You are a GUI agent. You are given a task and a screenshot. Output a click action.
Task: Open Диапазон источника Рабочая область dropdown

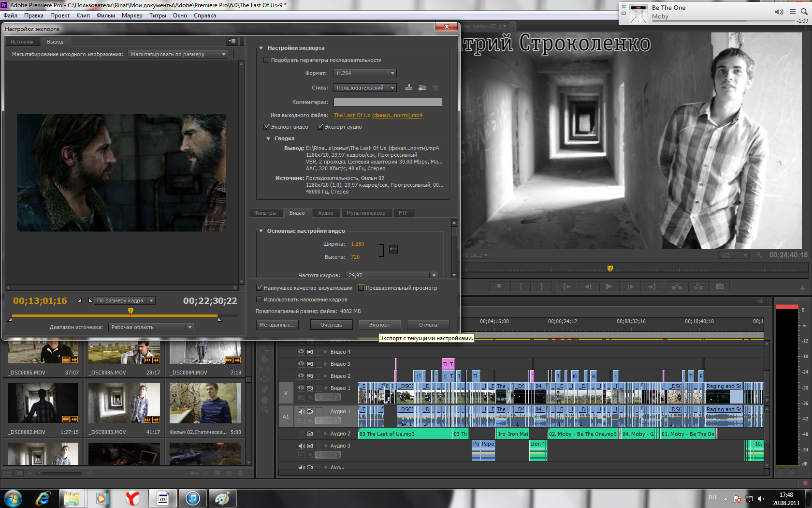click(x=151, y=327)
